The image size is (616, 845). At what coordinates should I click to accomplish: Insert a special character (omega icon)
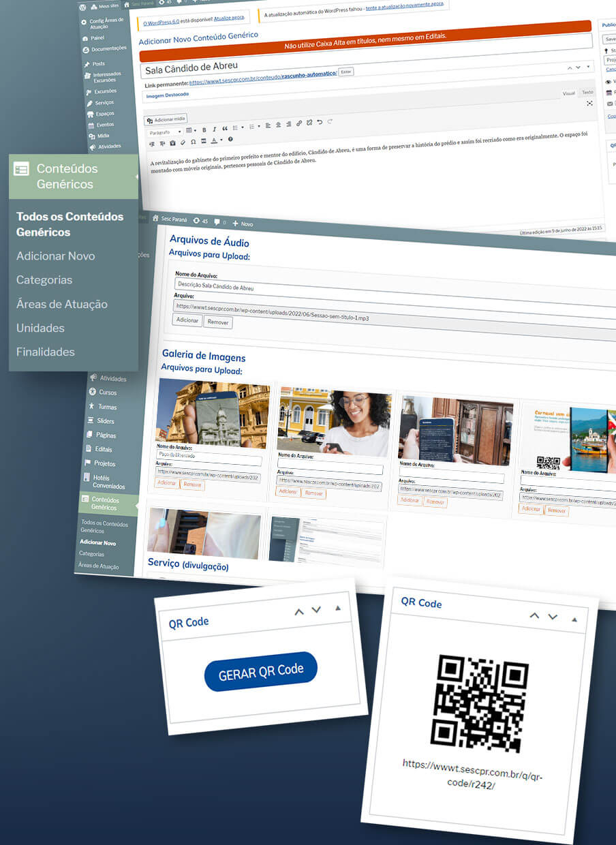(194, 142)
